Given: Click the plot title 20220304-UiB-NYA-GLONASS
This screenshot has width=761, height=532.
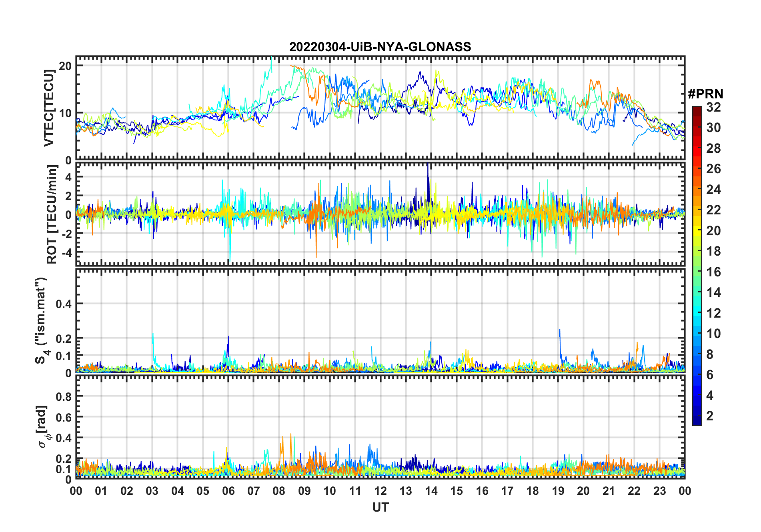Looking at the screenshot, I should point(380,47).
